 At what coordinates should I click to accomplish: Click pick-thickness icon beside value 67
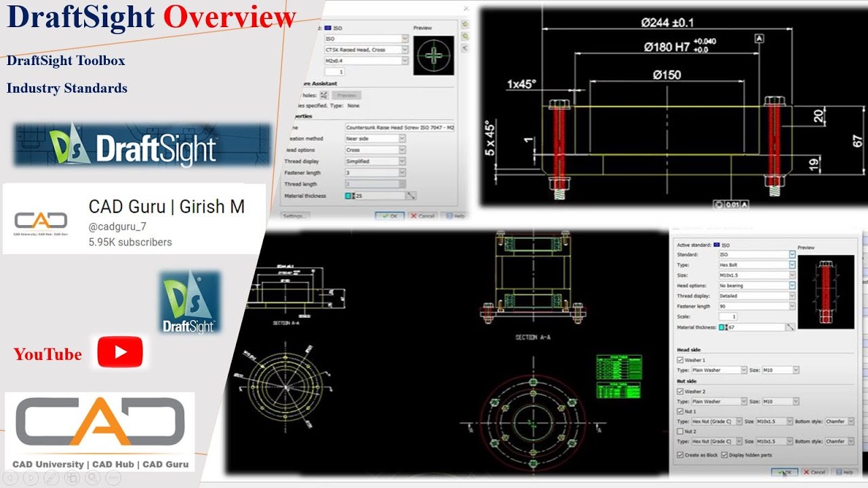click(790, 327)
